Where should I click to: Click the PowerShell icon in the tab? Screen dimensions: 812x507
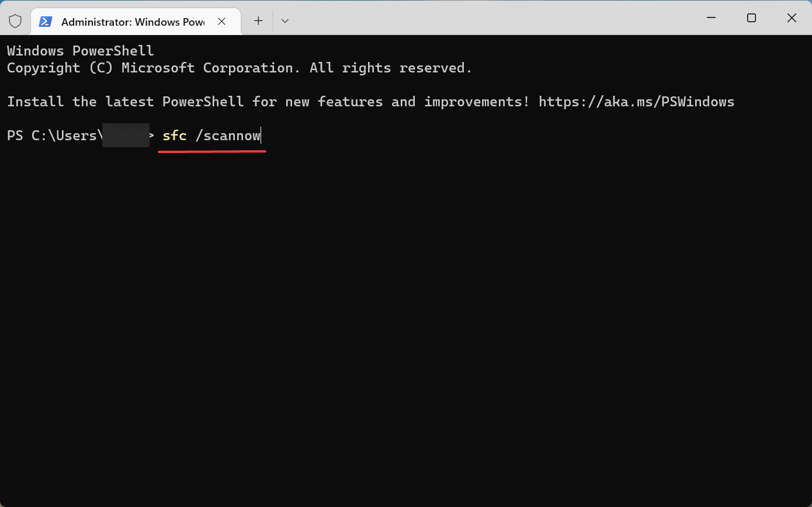[x=45, y=22]
